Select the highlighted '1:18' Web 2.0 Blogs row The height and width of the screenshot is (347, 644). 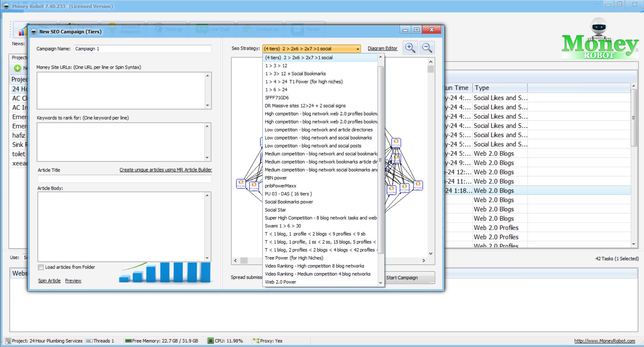point(537,191)
